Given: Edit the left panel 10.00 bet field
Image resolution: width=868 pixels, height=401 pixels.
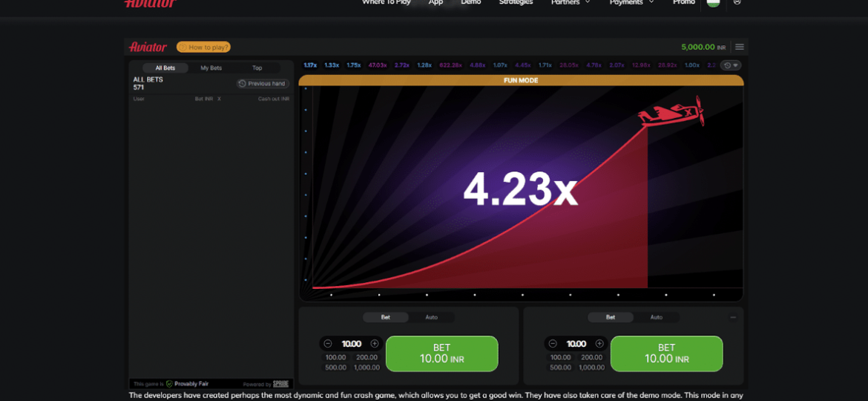Looking at the screenshot, I should pos(351,344).
